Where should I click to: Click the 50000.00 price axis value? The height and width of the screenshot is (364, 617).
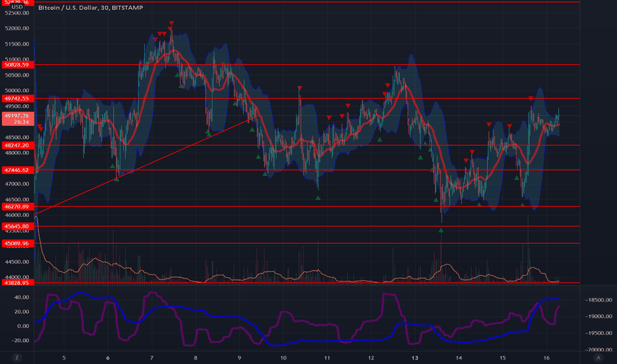(17, 91)
